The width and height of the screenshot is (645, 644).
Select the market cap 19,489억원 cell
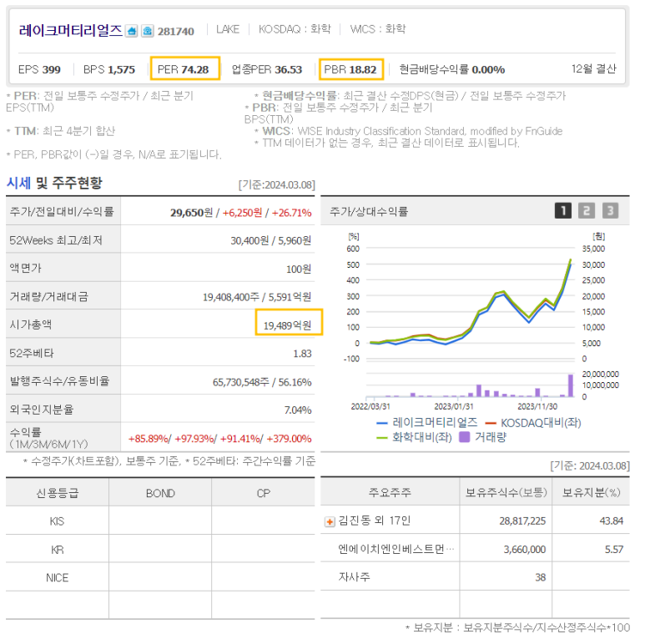click(288, 325)
